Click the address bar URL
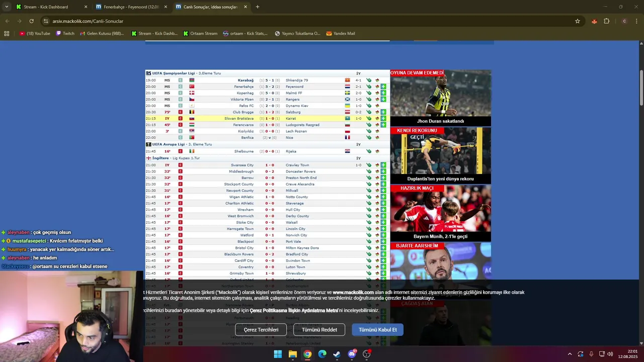The image size is (644, 362). 88,21
